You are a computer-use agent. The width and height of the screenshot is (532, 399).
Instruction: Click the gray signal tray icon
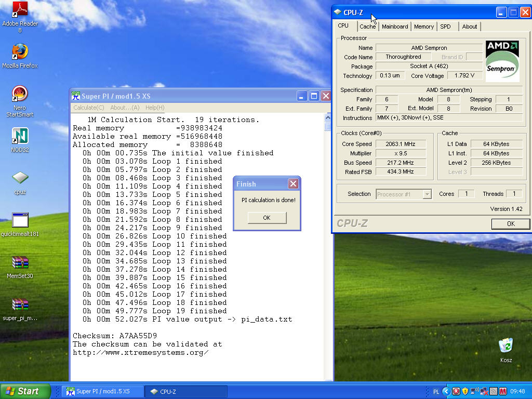(x=494, y=392)
